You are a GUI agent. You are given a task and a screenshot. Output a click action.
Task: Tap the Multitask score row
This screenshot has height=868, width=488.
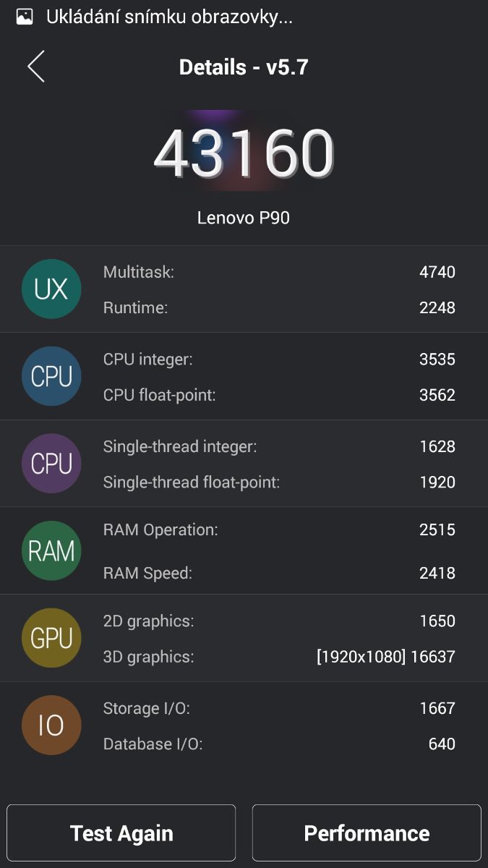pos(279,272)
